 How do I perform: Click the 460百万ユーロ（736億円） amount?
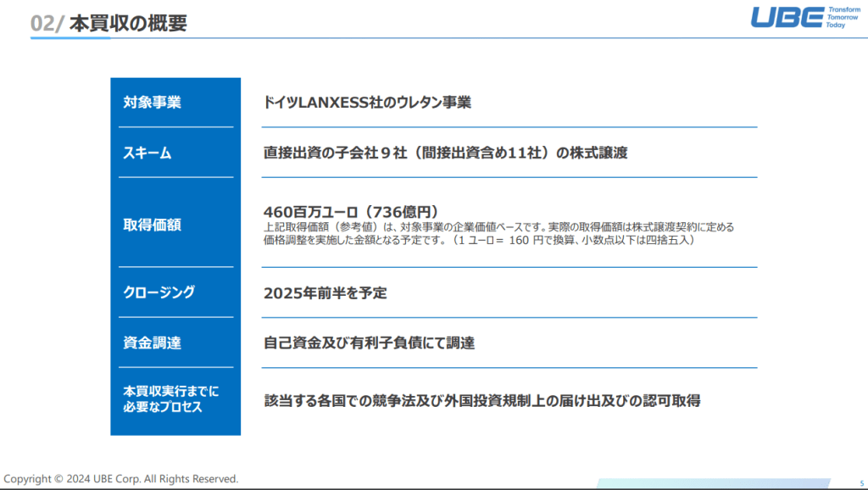pyautogui.click(x=350, y=212)
